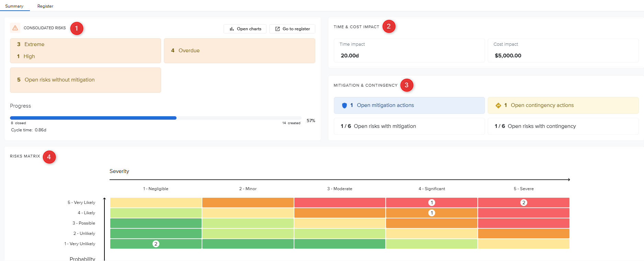Click the blue shield mitigation icon
The height and width of the screenshot is (261, 644).
[x=344, y=106]
